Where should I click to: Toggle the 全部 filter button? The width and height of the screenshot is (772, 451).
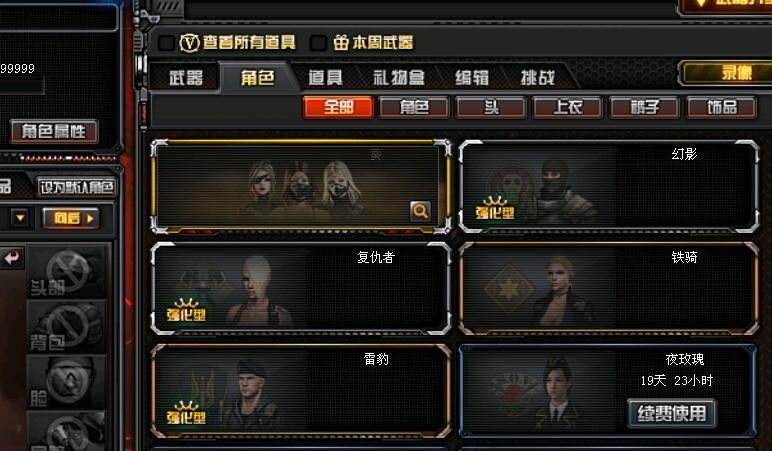click(338, 107)
